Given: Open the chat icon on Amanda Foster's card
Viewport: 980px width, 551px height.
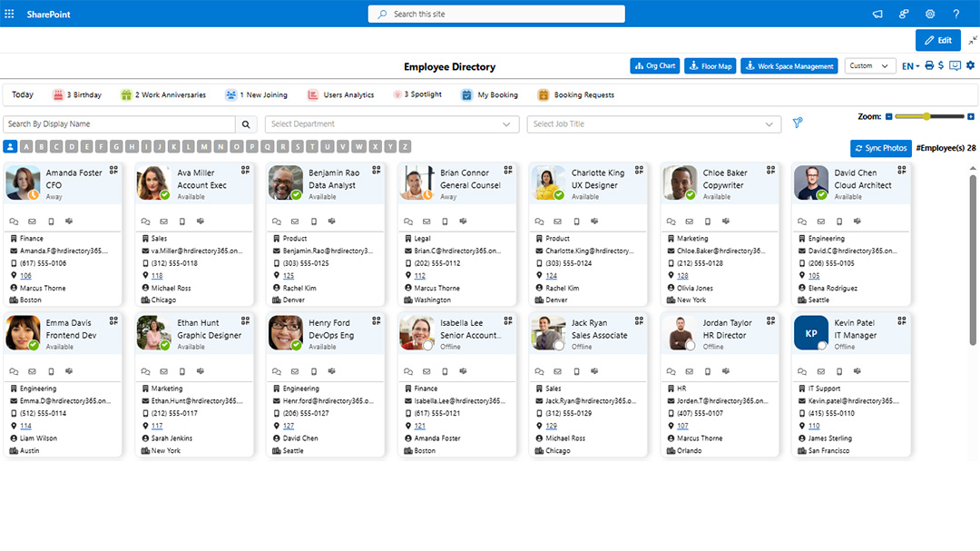Looking at the screenshot, I should [14, 221].
